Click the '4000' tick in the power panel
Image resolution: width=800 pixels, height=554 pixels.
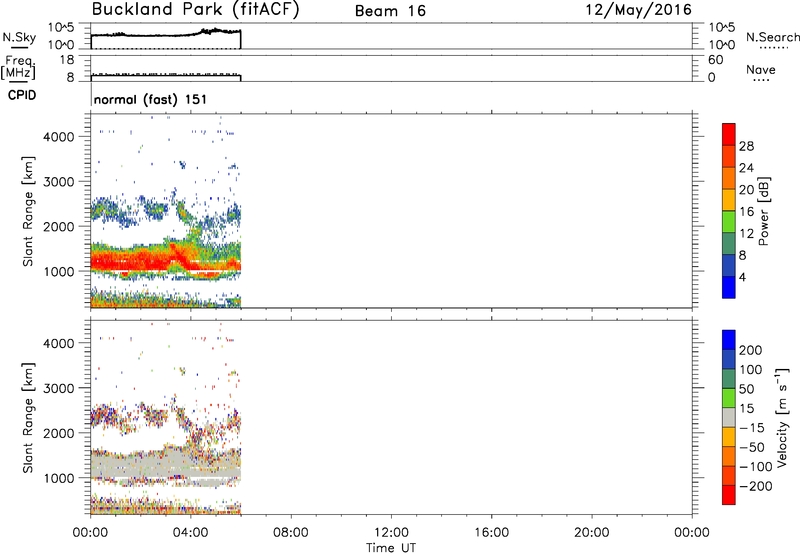[x=58, y=137]
